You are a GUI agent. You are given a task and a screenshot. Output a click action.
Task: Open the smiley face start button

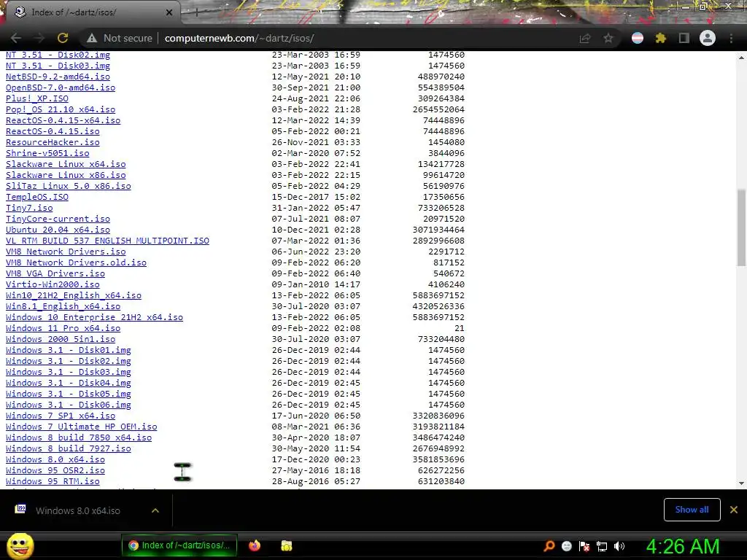point(20,545)
